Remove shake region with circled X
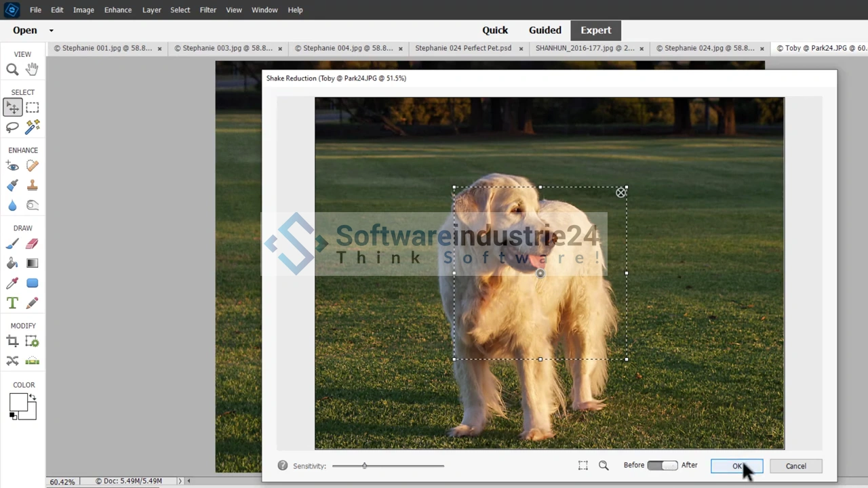 tap(621, 193)
